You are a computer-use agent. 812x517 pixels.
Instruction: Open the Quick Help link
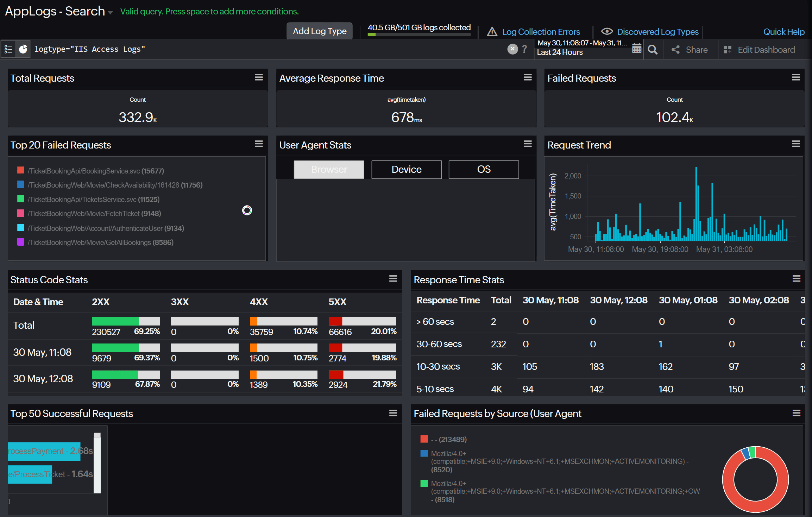[x=783, y=32]
